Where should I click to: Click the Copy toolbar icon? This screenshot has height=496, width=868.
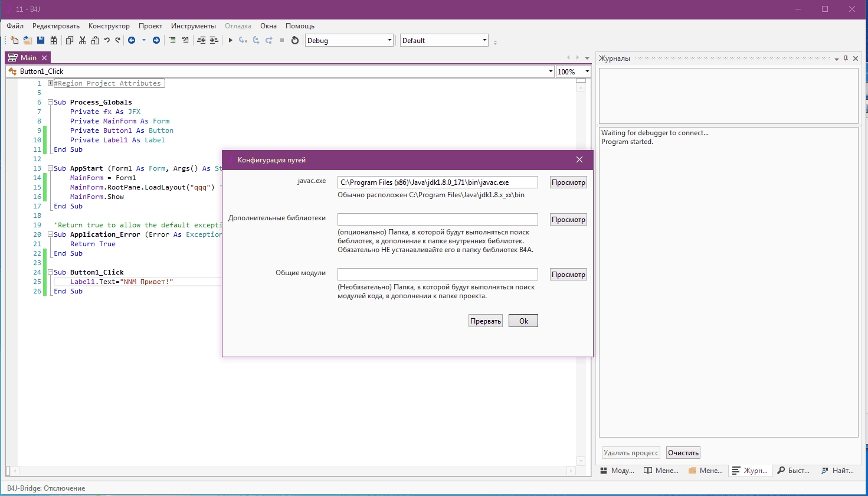coord(70,40)
